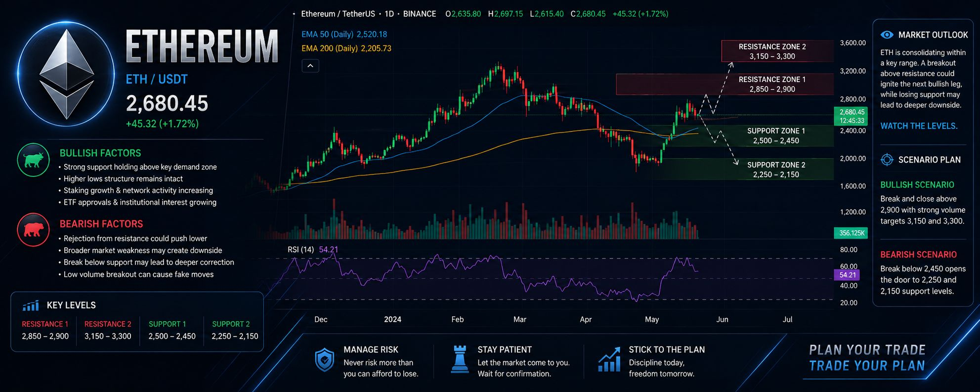Click the 3,600.00 price axis label
This screenshot has width=980, height=392.
852,43
